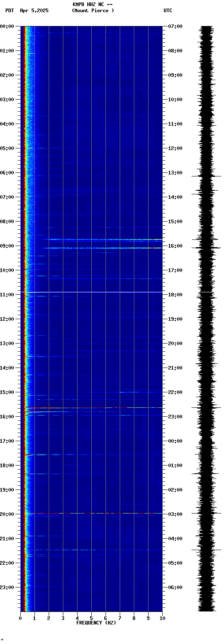Click '22:00' on the PDT axis
224x644 pixels.
point(7,563)
